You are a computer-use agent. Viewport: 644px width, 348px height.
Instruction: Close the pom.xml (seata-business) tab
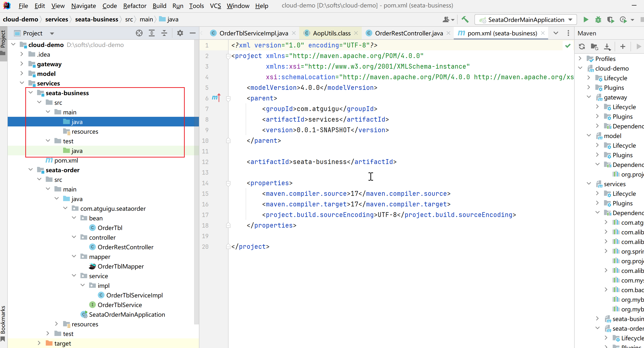tap(543, 33)
